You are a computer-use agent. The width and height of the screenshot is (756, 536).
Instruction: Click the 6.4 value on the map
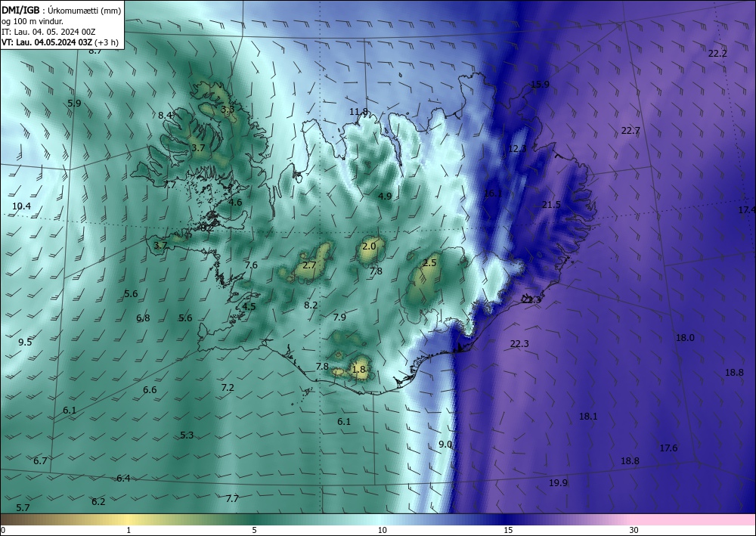click(x=123, y=479)
